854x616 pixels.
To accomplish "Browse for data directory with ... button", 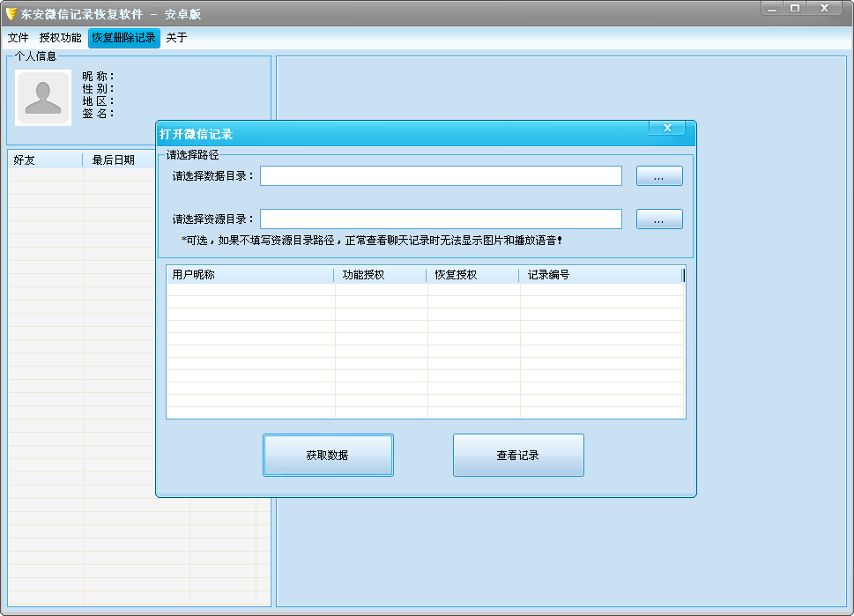I will point(659,176).
